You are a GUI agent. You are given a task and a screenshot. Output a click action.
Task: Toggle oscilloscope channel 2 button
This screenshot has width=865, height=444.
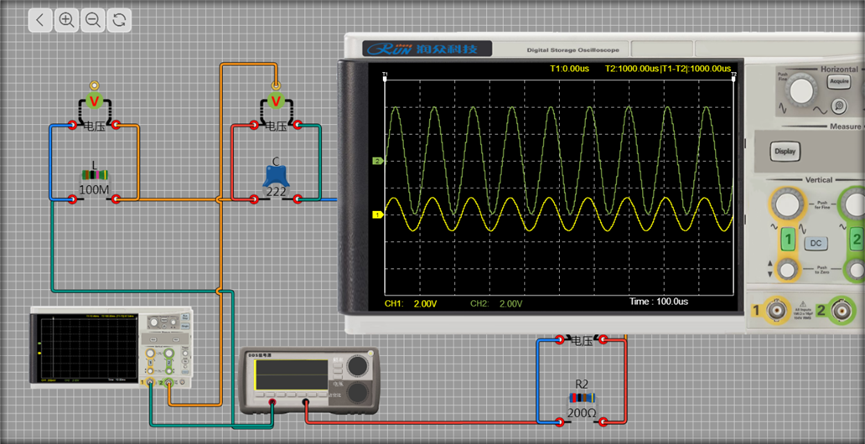(x=855, y=241)
